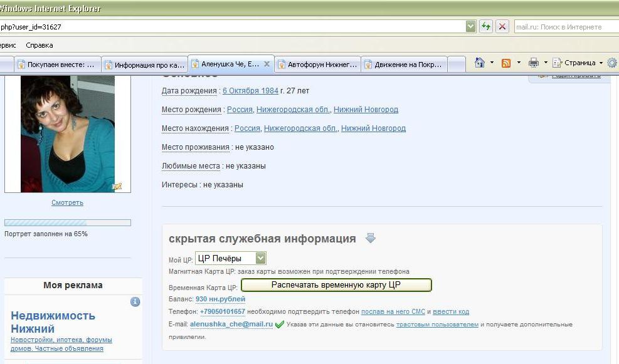Open dropdown arrow next to Print icon

tap(546, 63)
